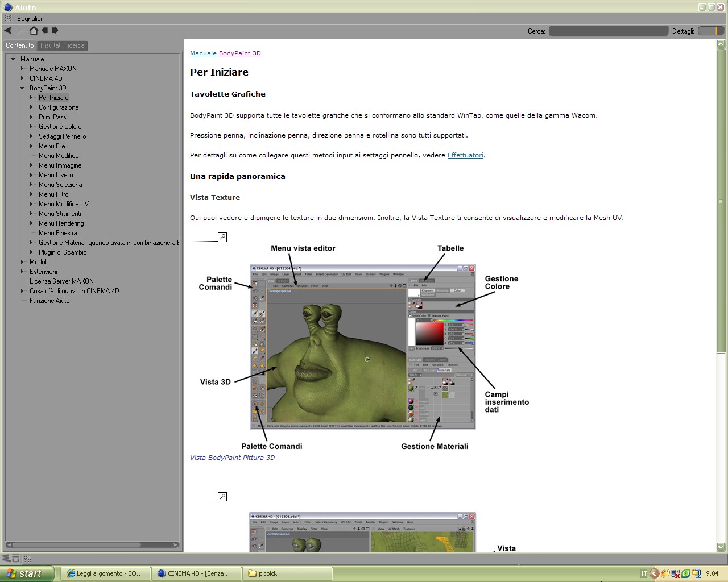Click the clock showing 9.04

pos(712,573)
